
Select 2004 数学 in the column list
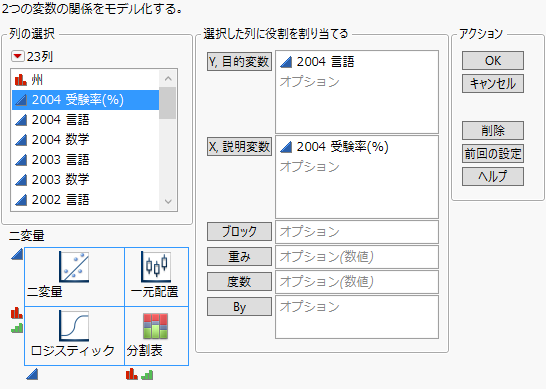click(85, 140)
